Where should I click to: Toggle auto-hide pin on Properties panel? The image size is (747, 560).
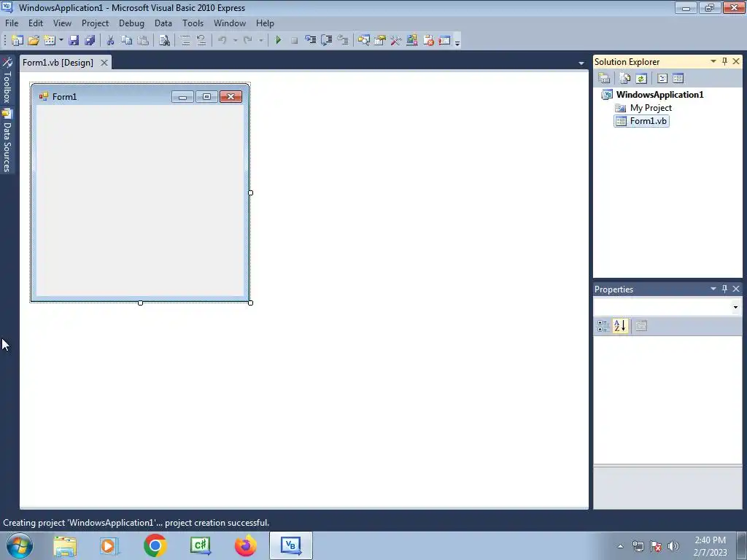724,289
